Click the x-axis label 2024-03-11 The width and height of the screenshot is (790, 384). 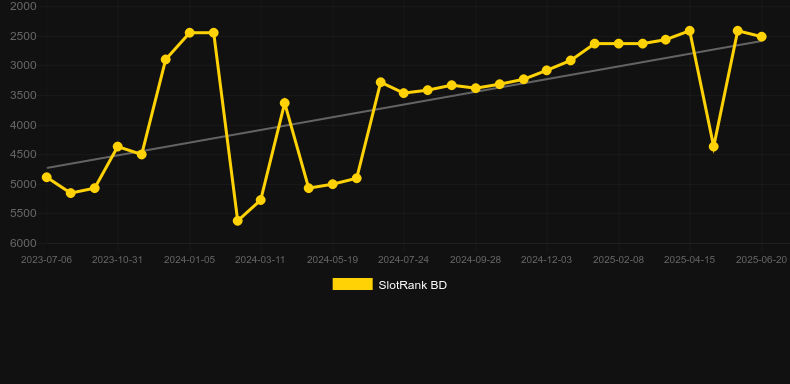(260, 260)
